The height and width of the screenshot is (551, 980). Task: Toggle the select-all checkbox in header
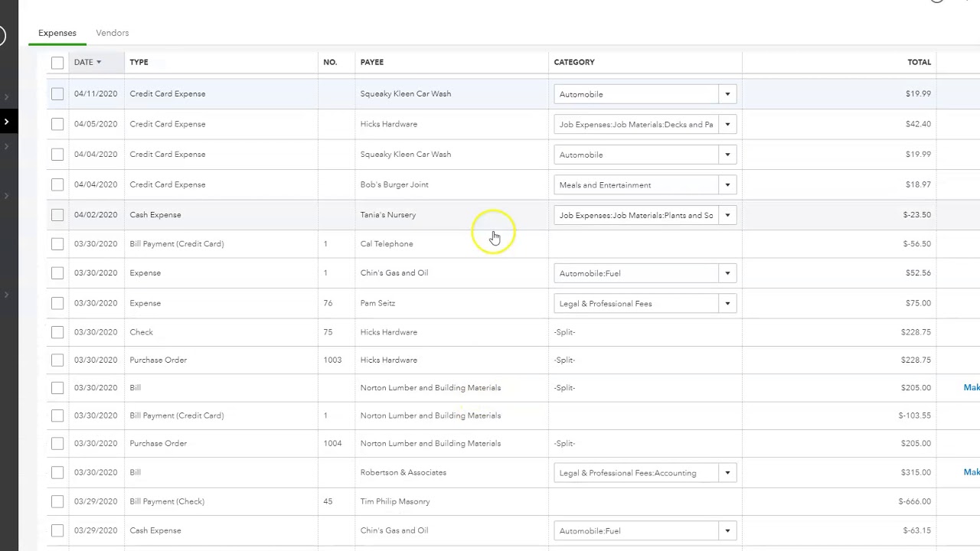point(57,63)
